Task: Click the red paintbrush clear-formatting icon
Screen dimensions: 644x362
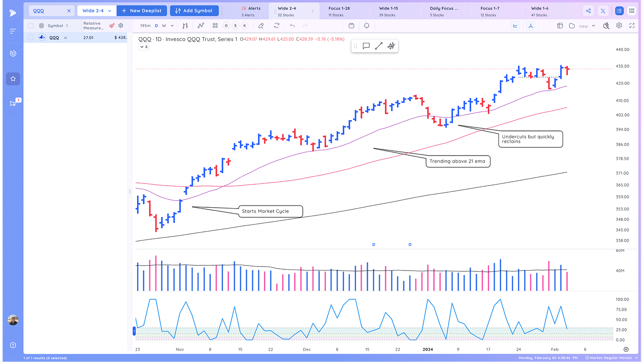Action: pyautogui.click(x=112, y=26)
